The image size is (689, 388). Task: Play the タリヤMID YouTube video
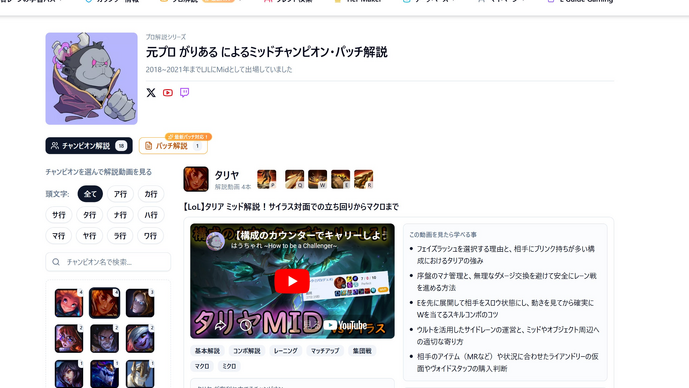click(292, 281)
